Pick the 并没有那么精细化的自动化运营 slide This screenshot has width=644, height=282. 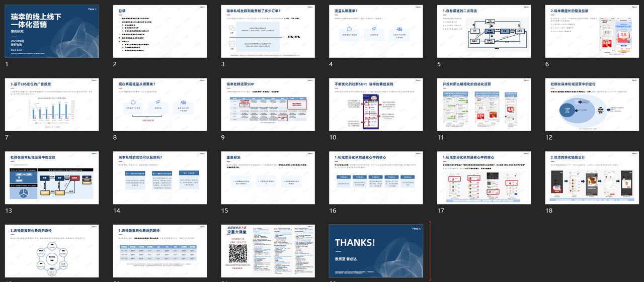pos(484,104)
